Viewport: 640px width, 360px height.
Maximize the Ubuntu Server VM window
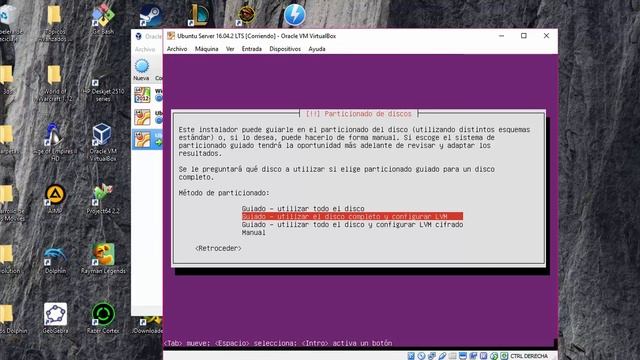tap(524, 36)
